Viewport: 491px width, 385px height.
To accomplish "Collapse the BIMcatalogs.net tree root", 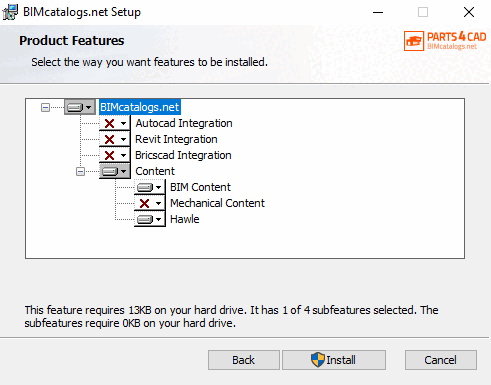I will (x=45, y=107).
